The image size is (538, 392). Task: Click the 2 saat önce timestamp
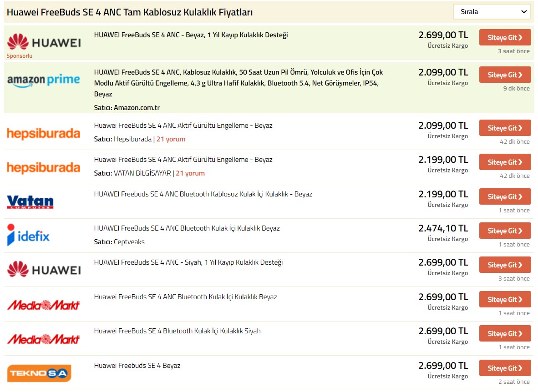(514, 382)
